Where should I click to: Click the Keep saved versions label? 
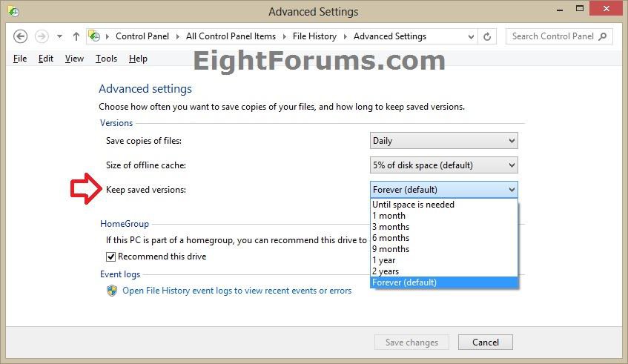(146, 190)
